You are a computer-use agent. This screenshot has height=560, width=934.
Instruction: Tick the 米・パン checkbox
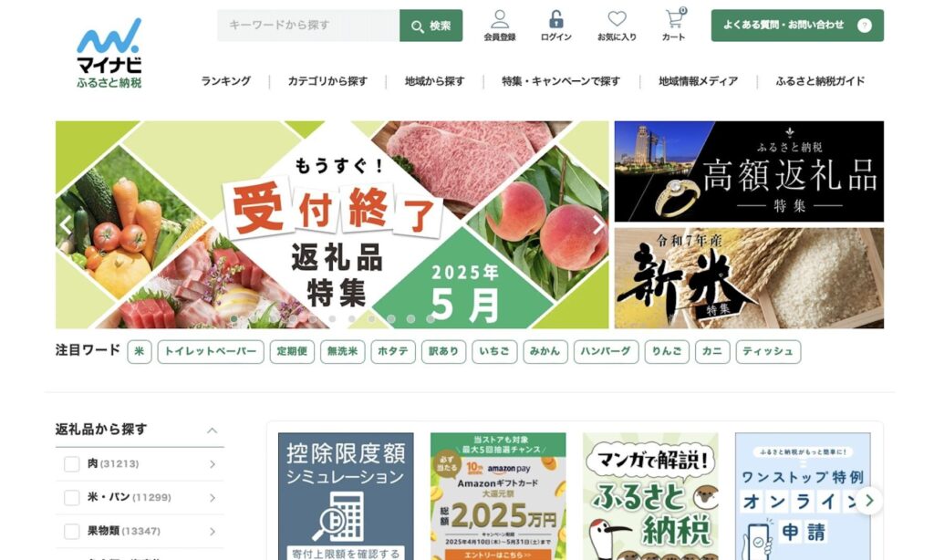(71, 497)
